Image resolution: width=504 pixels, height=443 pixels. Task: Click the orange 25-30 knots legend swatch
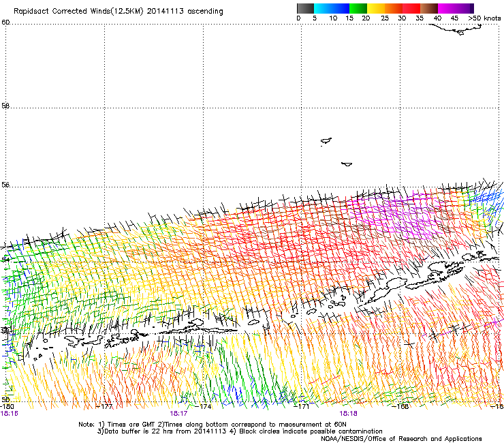[394, 8]
